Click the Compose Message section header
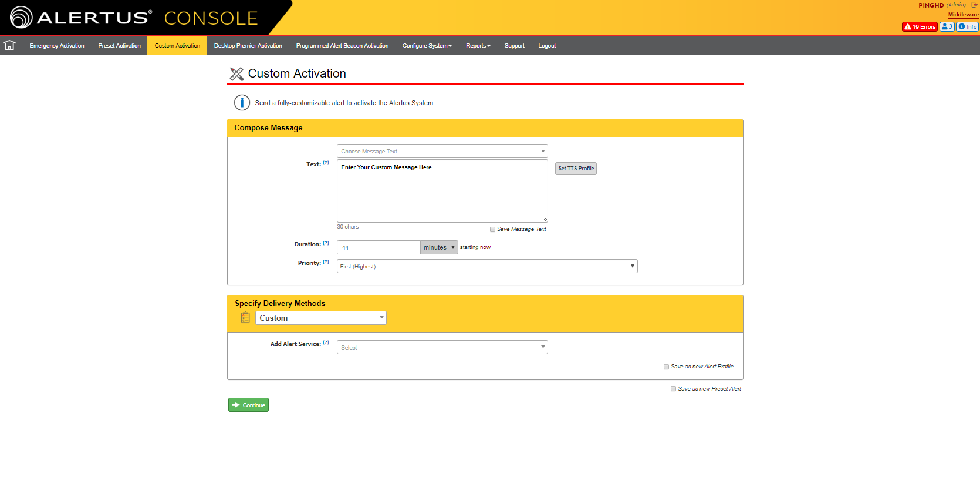This screenshot has height=477, width=980. (485, 128)
